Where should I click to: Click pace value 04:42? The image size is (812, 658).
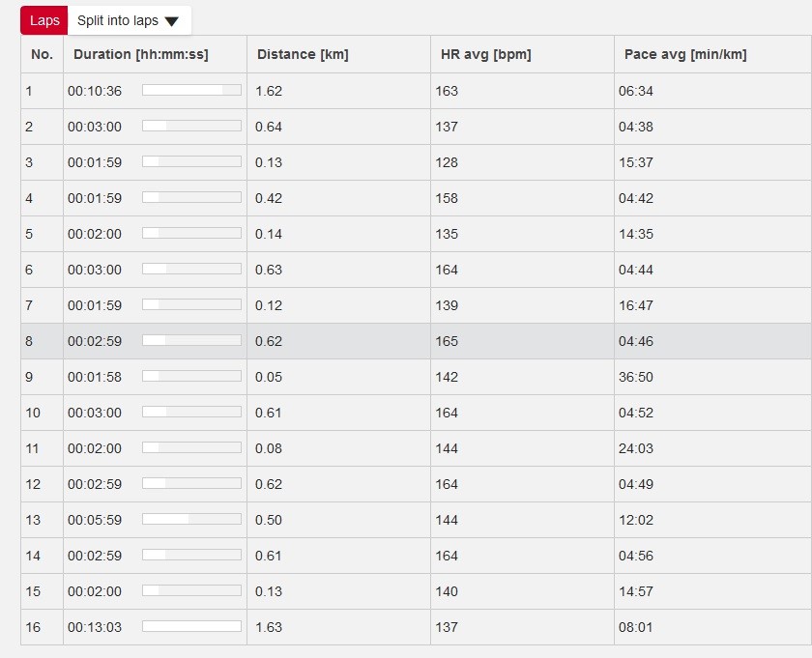pos(636,198)
